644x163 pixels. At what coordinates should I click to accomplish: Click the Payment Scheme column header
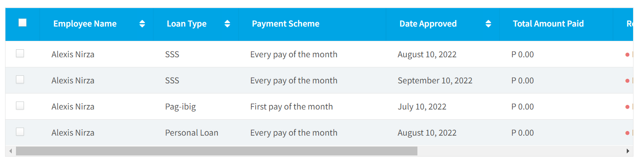[285, 24]
